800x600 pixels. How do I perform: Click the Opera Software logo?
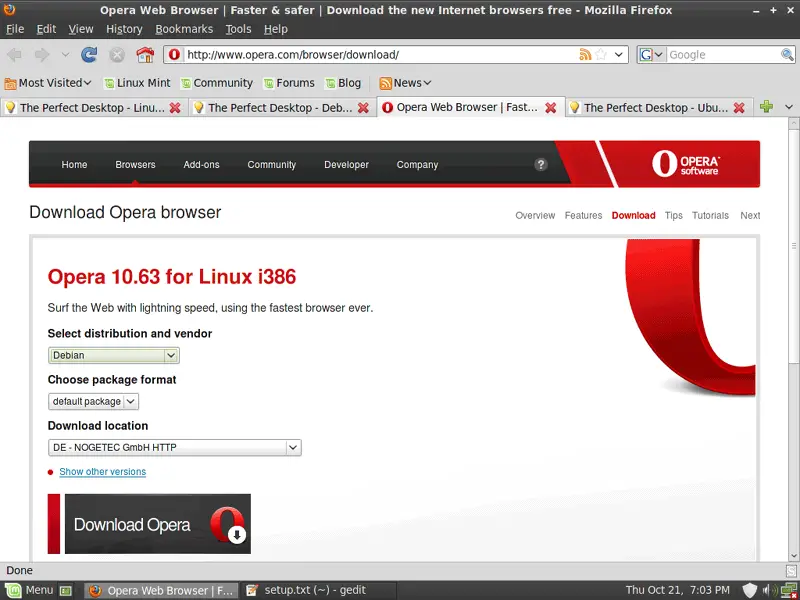click(686, 164)
